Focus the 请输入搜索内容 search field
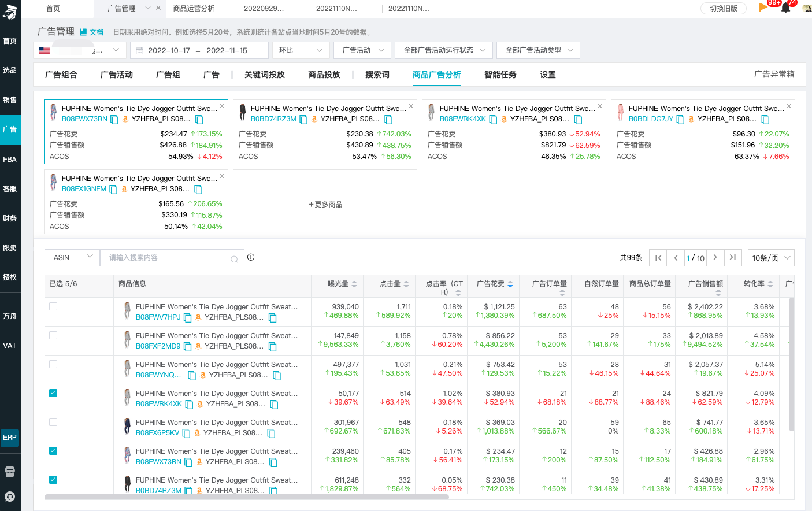This screenshot has width=812, height=511. point(172,258)
